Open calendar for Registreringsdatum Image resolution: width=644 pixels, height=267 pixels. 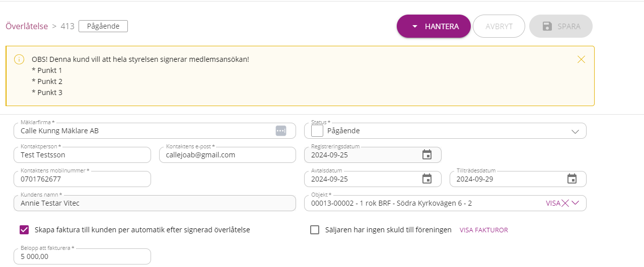427,154
